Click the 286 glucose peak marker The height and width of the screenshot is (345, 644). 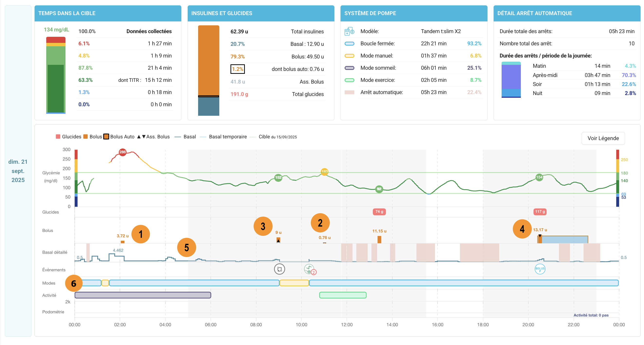point(122,152)
